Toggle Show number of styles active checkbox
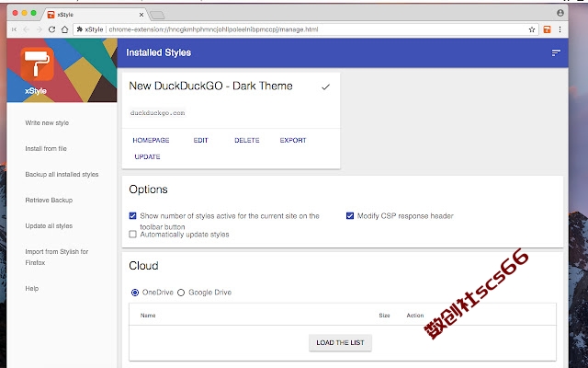 pos(132,215)
